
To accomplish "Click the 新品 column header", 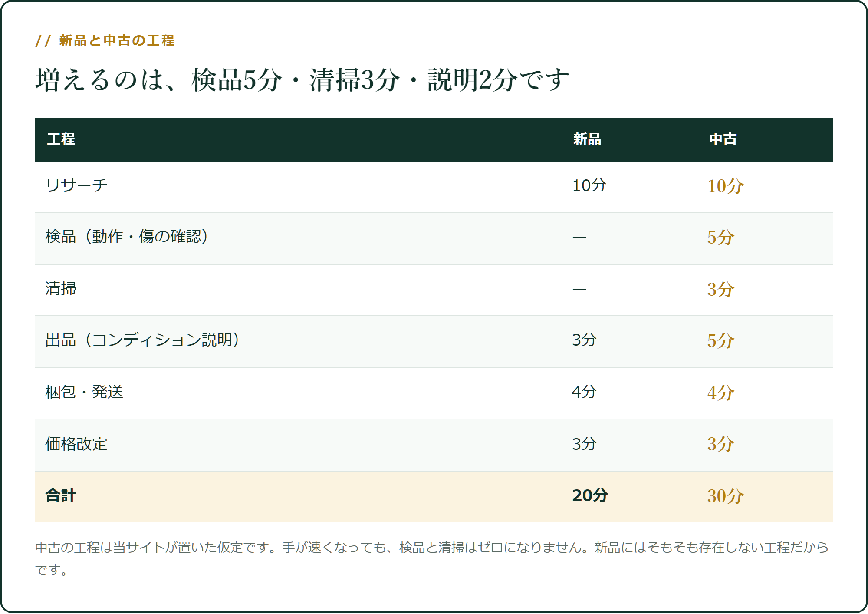I will (x=587, y=139).
